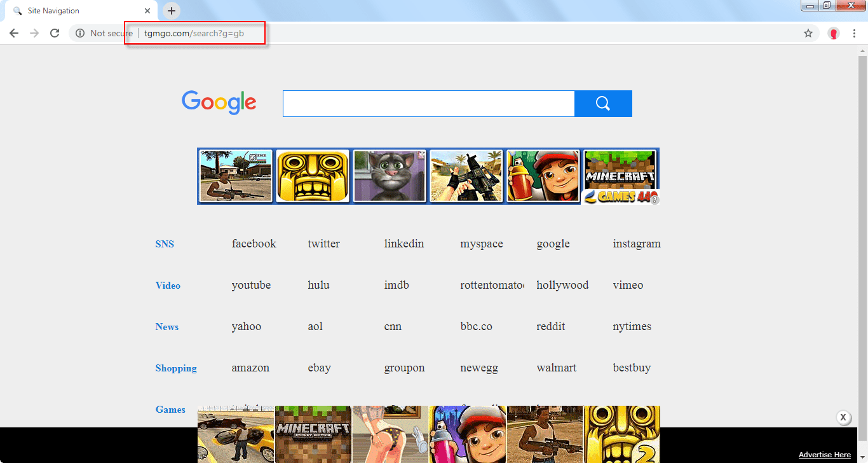Screen dimensions: 868x463
Task: Open the bbc.co link
Action: 477,326
